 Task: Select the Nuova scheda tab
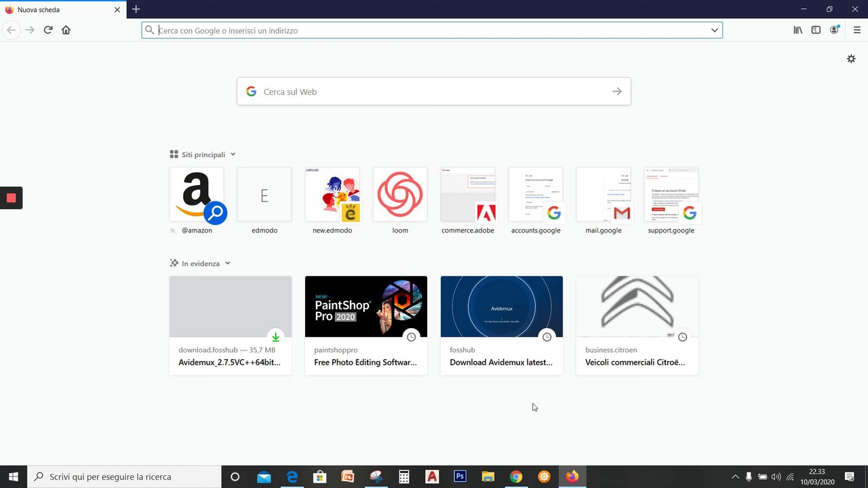63,9
